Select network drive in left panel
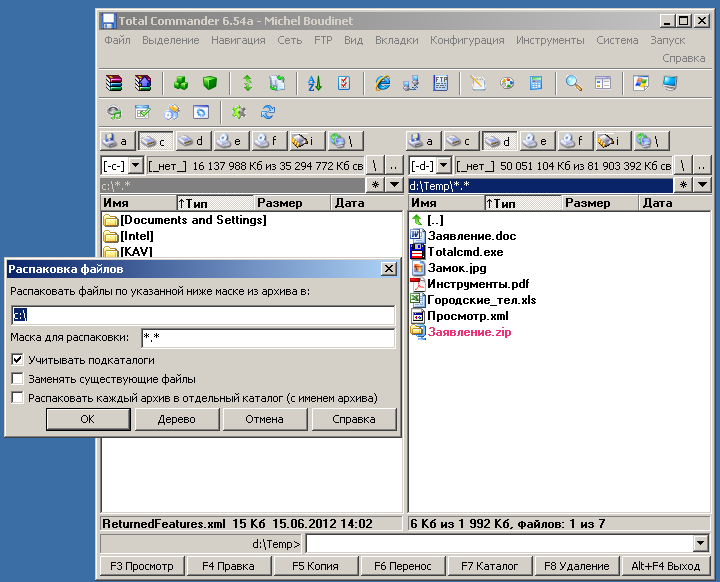720x582 pixels. (345, 141)
